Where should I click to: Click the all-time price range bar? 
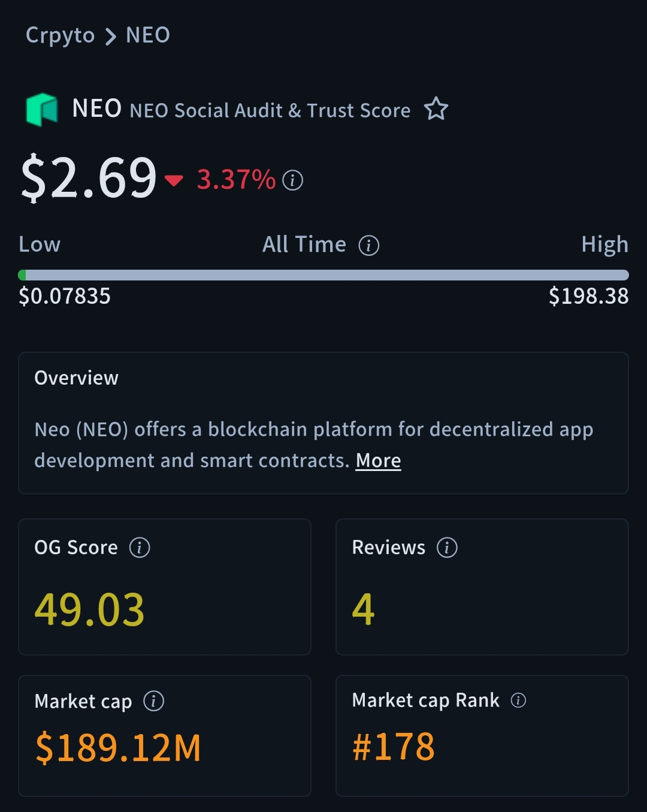coord(323,275)
